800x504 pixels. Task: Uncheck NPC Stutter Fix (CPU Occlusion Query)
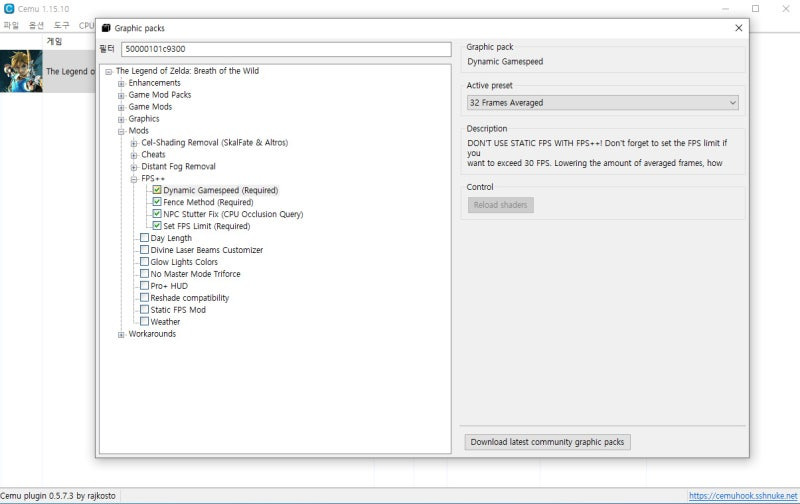pyautogui.click(x=157, y=214)
